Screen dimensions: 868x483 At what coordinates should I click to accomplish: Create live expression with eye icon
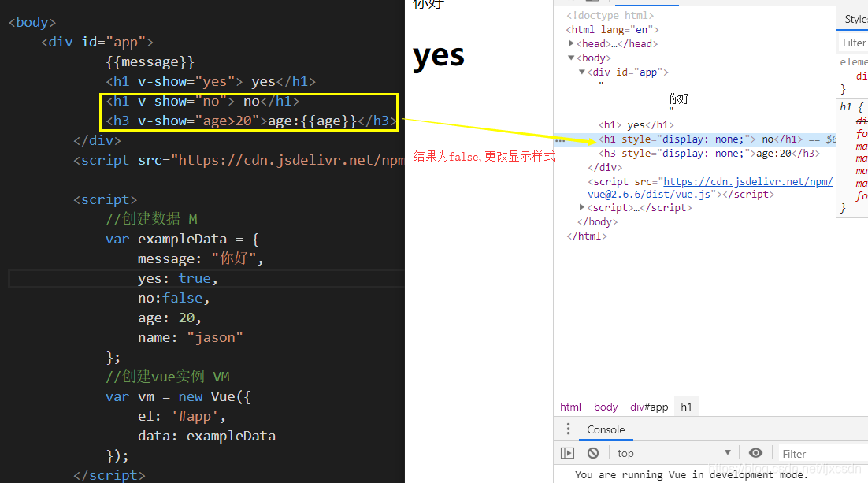755,453
